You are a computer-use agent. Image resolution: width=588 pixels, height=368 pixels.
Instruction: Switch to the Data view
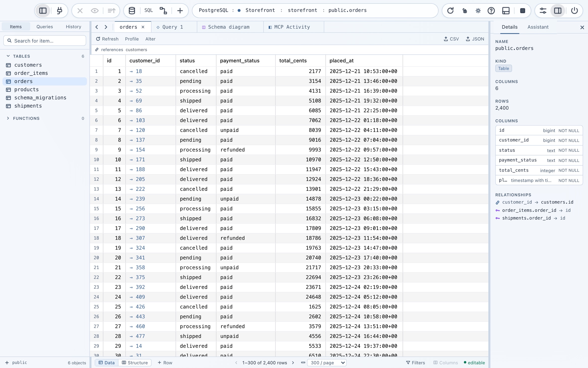click(x=107, y=363)
